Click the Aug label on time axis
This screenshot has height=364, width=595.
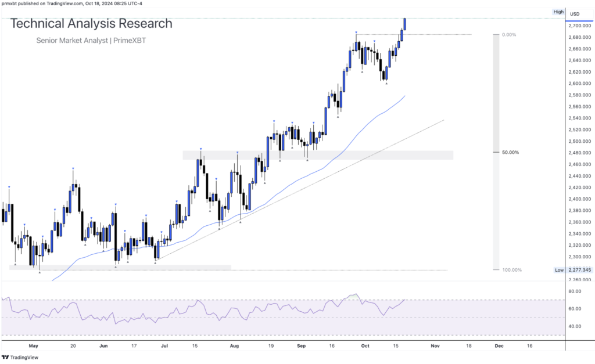(x=234, y=346)
